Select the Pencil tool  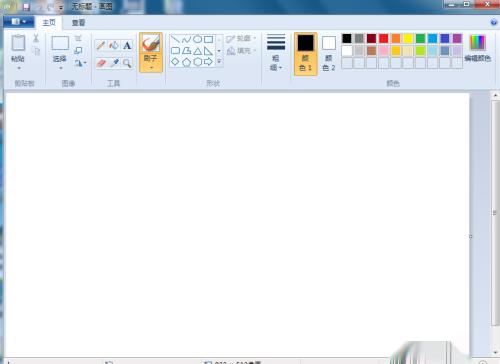[101, 46]
